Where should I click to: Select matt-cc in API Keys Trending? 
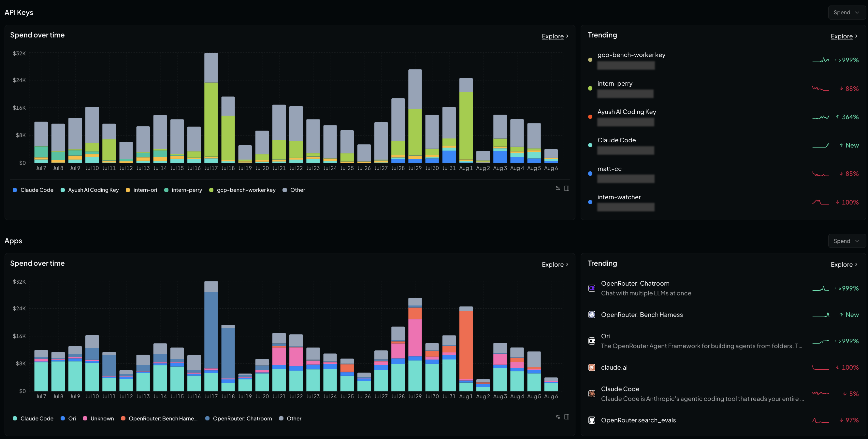point(723,174)
